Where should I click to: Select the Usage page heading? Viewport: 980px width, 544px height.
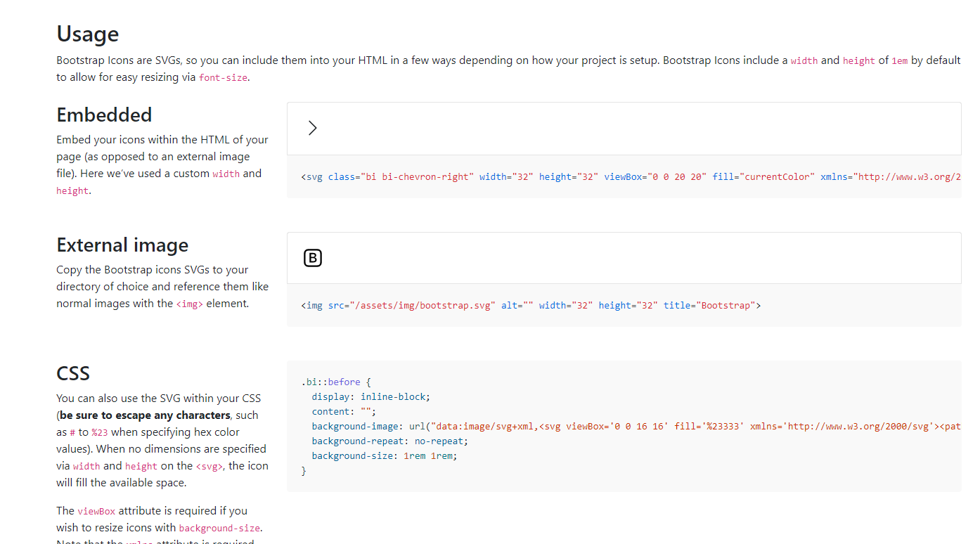(x=87, y=33)
